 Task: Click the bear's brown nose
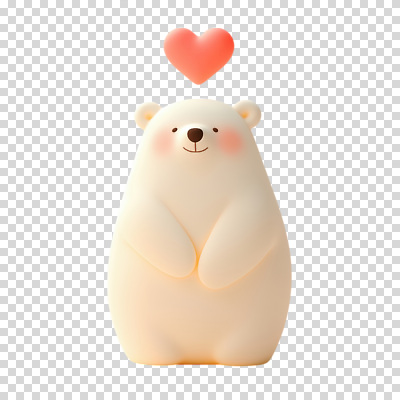[195, 135]
